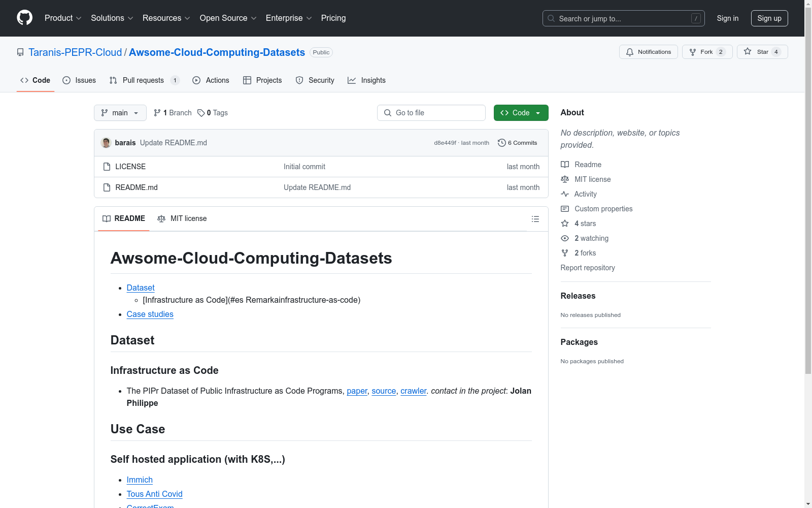Follow the Dataset link in README
The height and width of the screenshot is (508, 812).
[x=141, y=288]
